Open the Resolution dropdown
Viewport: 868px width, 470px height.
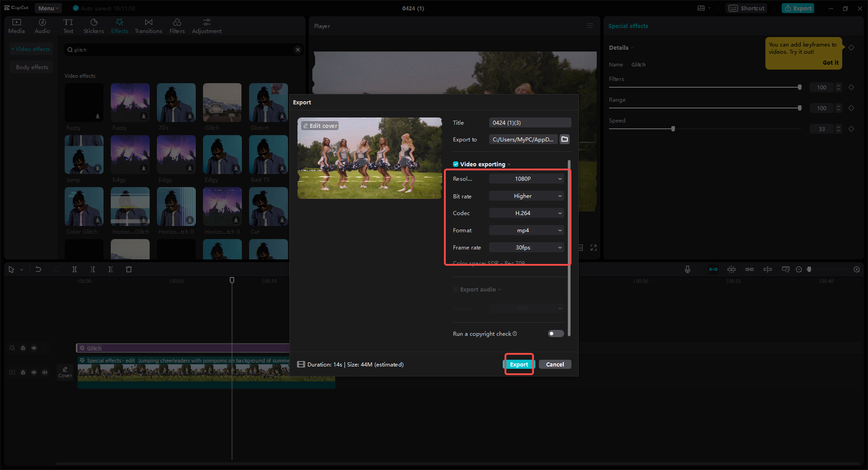click(x=526, y=179)
